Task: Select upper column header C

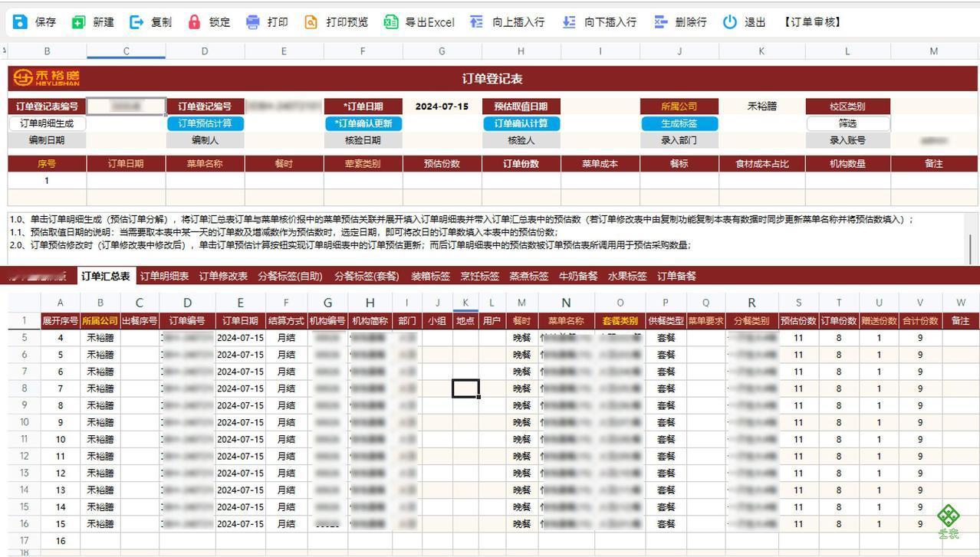Action: pyautogui.click(x=127, y=51)
